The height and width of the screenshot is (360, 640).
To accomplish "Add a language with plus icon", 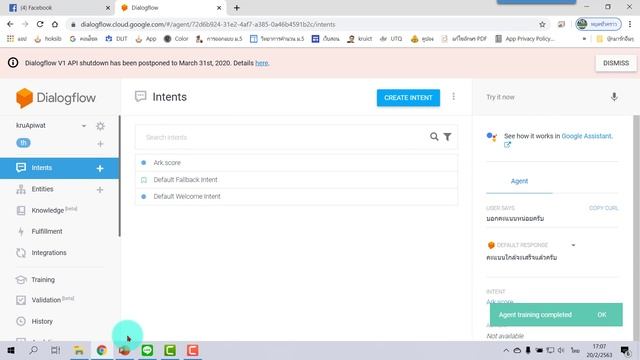I will [x=100, y=144].
